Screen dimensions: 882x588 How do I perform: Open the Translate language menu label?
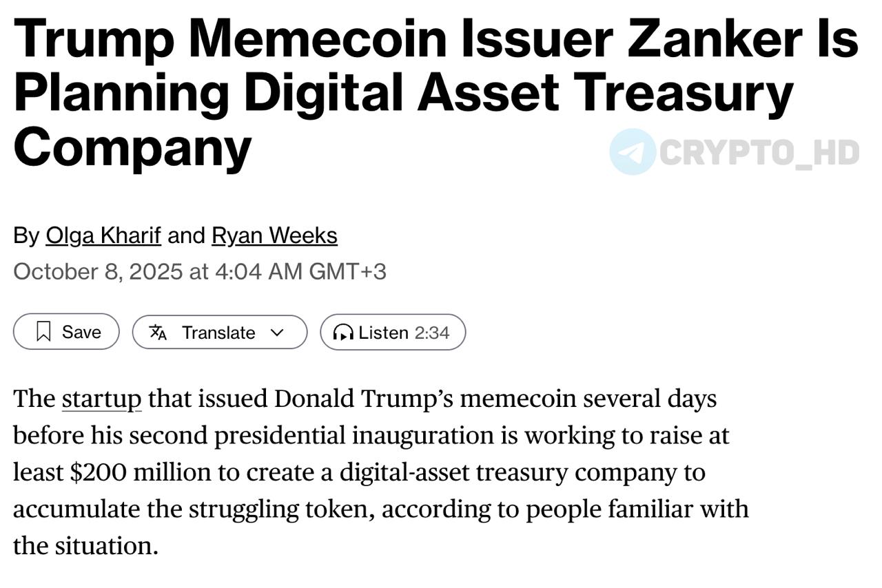(x=218, y=333)
